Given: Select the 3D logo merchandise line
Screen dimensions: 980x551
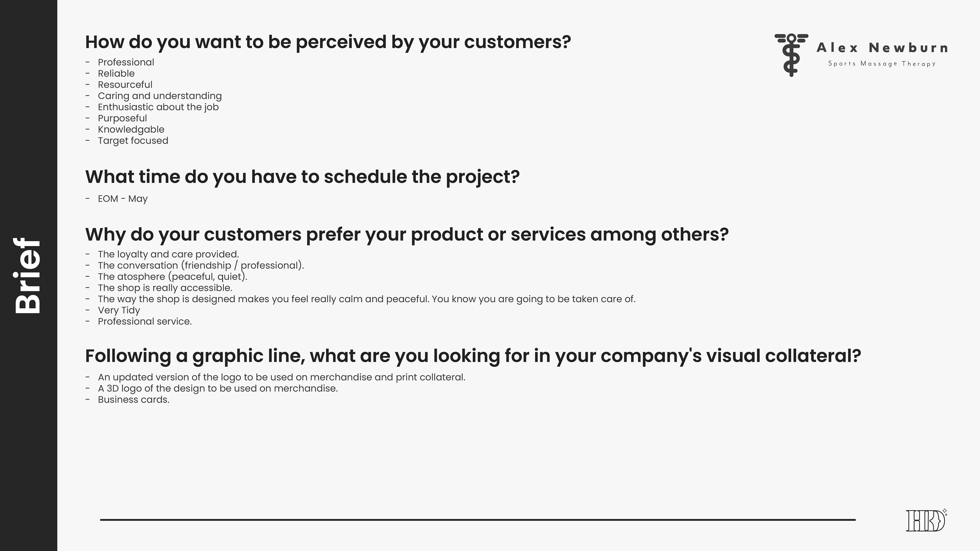Looking at the screenshot, I should point(218,388).
